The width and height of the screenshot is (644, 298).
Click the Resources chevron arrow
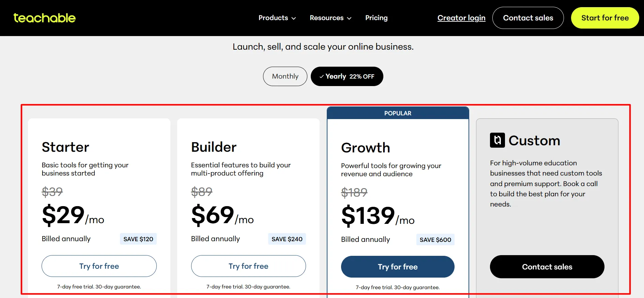[x=349, y=18]
